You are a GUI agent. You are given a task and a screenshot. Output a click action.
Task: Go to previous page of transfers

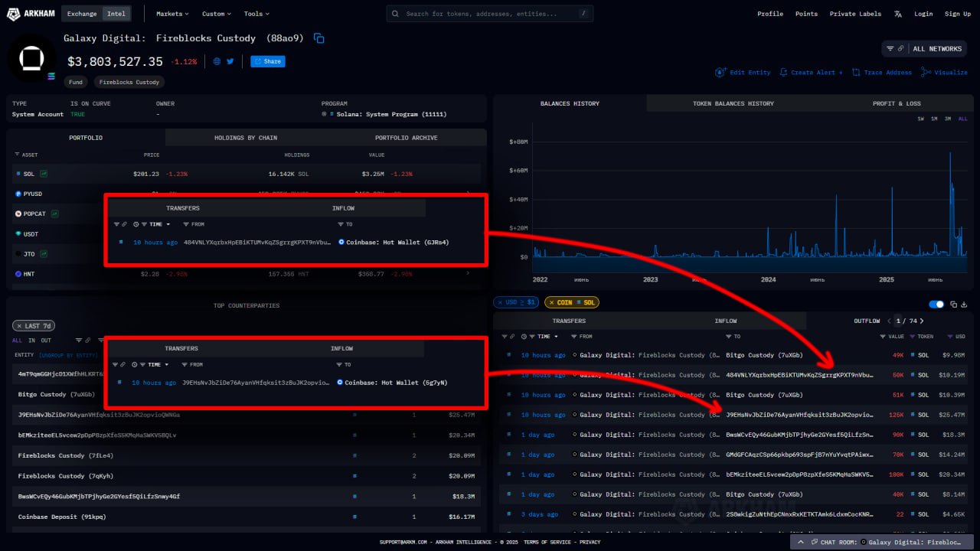pyautogui.click(x=890, y=321)
